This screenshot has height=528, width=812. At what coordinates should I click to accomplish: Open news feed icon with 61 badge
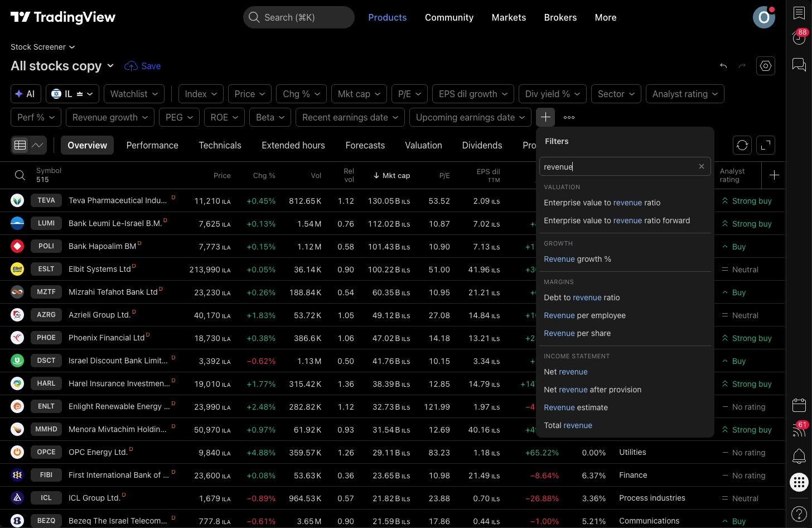pyautogui.click(x=799, y=429)
